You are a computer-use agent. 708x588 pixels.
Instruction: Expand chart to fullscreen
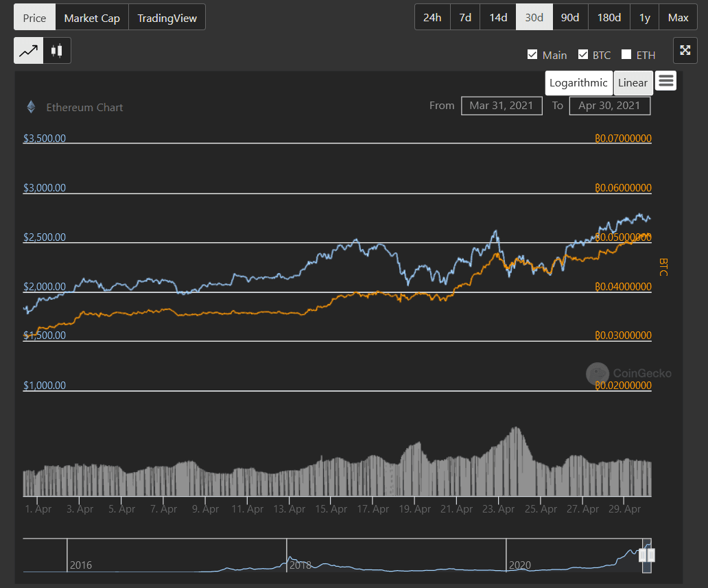point(685,50)
